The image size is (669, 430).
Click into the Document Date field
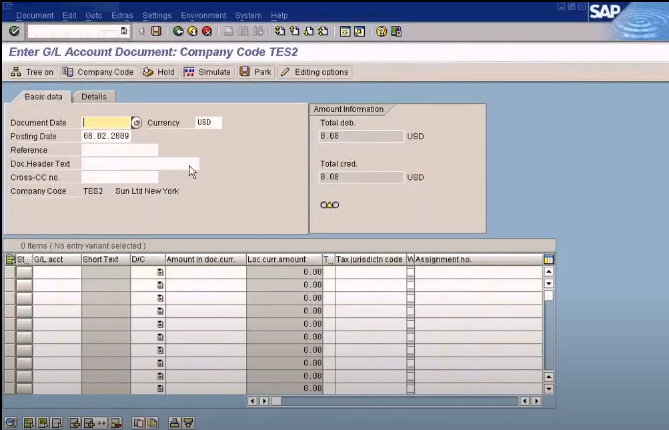coord(106,123)
